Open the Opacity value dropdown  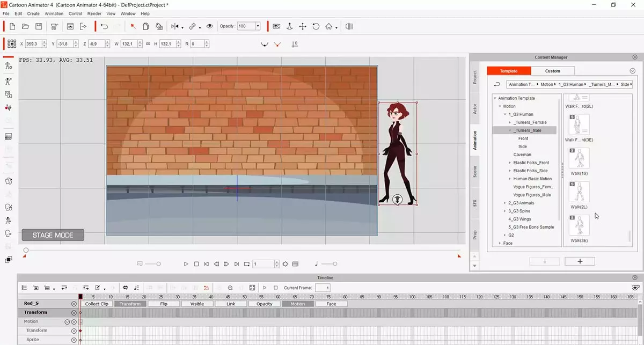coord(258,26)
